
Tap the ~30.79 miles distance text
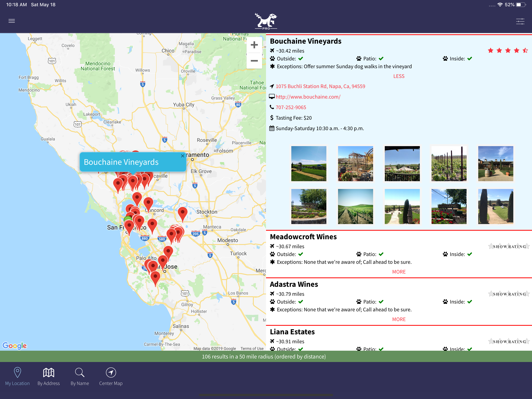pos(290,294)
